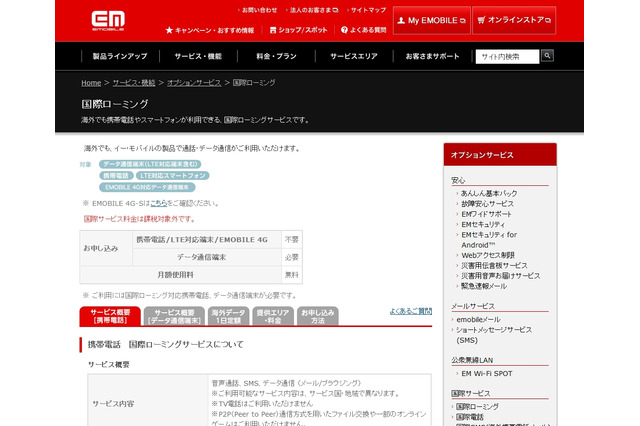Open 国際ローミング sidebar link
The height and width of the screenshot is (426, 640).
tap(477, 407)
